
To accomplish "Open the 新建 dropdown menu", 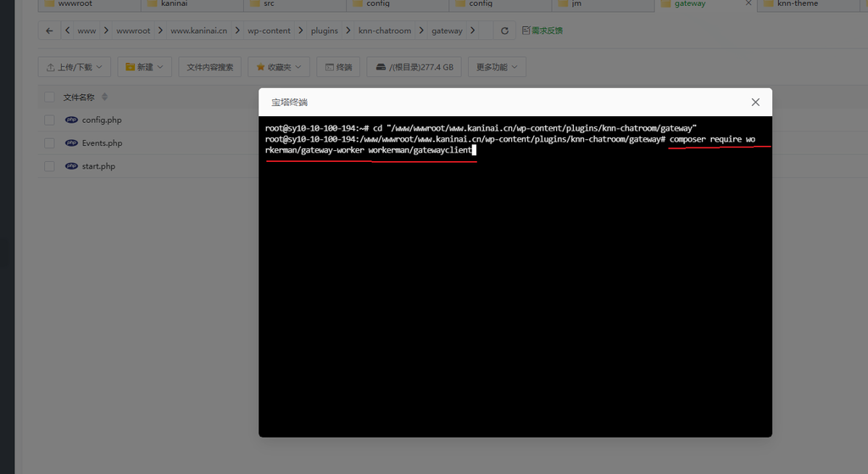I will (x=144, y=67).
